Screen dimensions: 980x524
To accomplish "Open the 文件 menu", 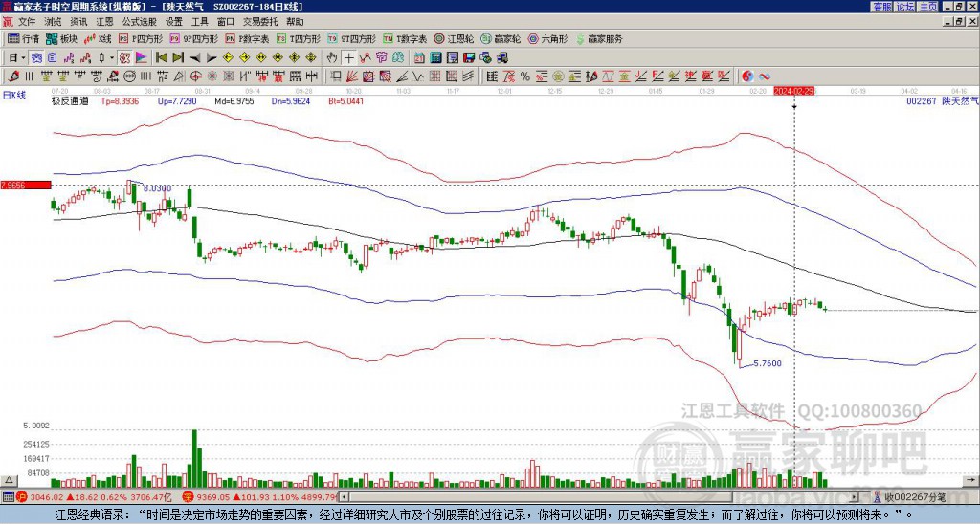I will [x=27, y=22].
